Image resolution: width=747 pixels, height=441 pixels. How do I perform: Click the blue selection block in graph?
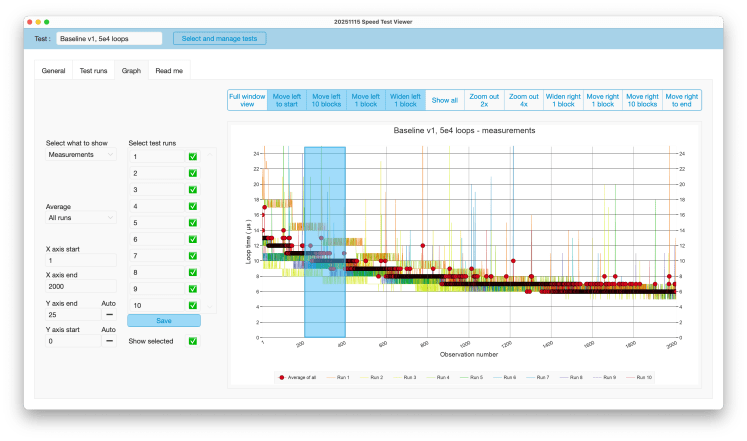[324, 242]
